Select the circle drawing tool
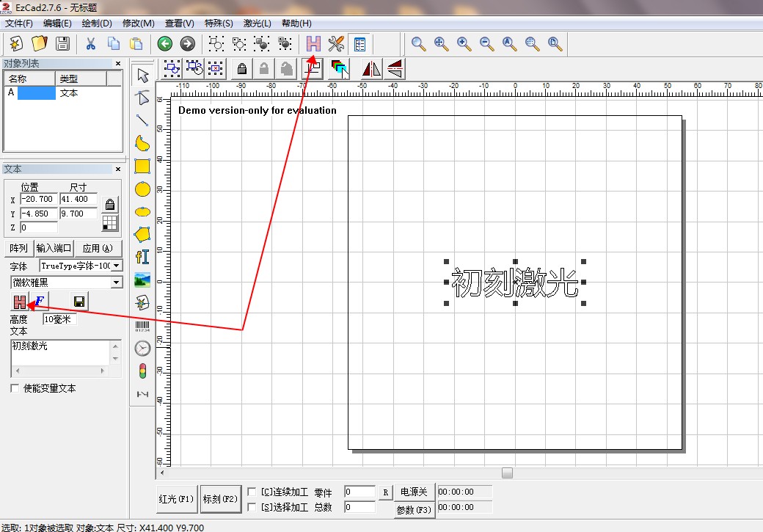Screen dimensions: 763x532 [142, 189]
